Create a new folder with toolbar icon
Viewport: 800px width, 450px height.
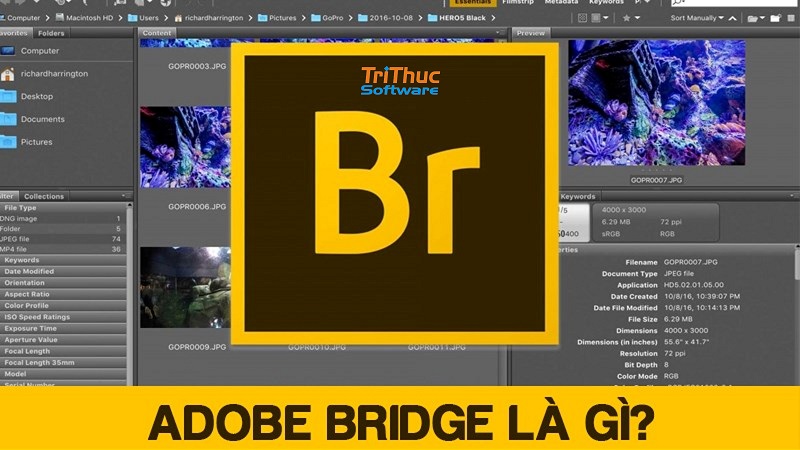pyautogui.click(x=776, y=18)
